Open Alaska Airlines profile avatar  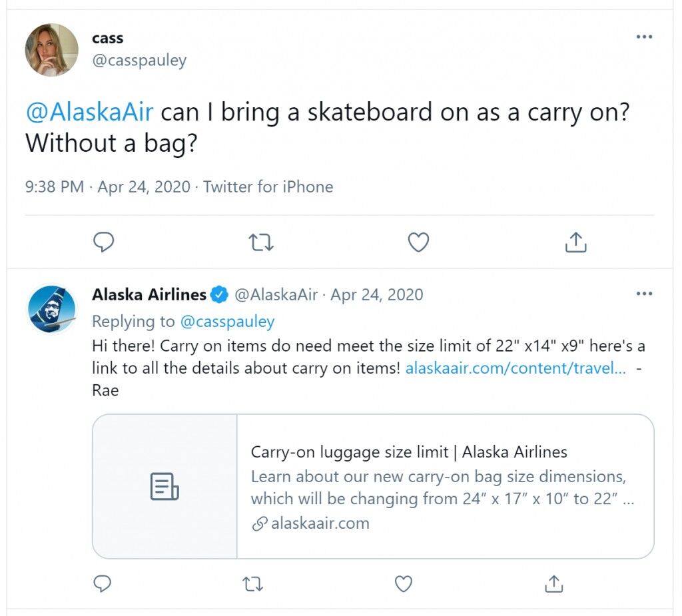point(52,309)
